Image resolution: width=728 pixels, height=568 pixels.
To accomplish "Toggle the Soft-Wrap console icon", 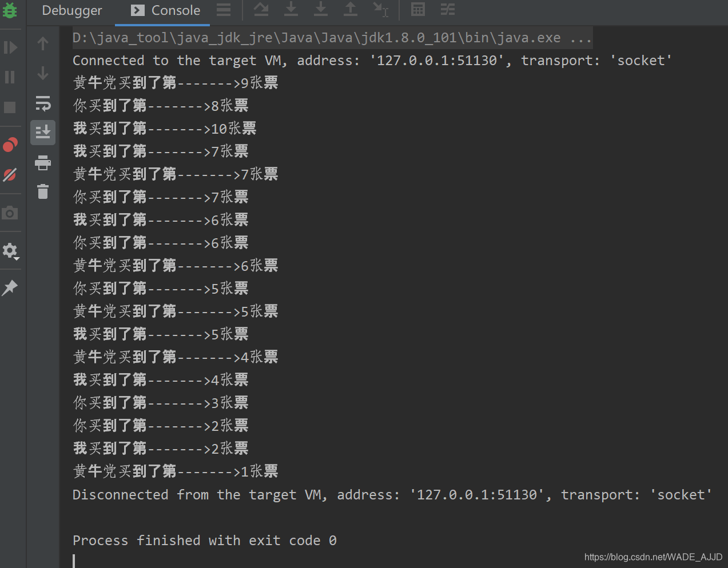I will coord(43,103).
